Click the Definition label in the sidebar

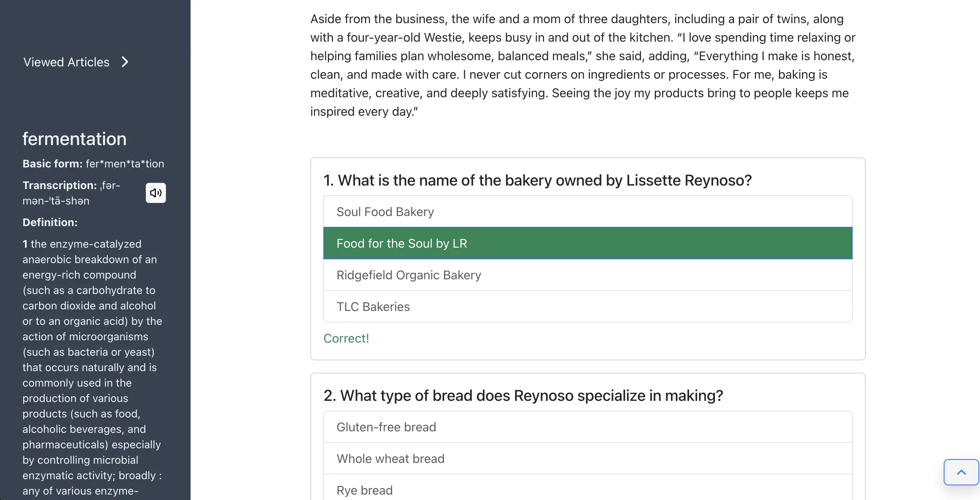[50, 222]
